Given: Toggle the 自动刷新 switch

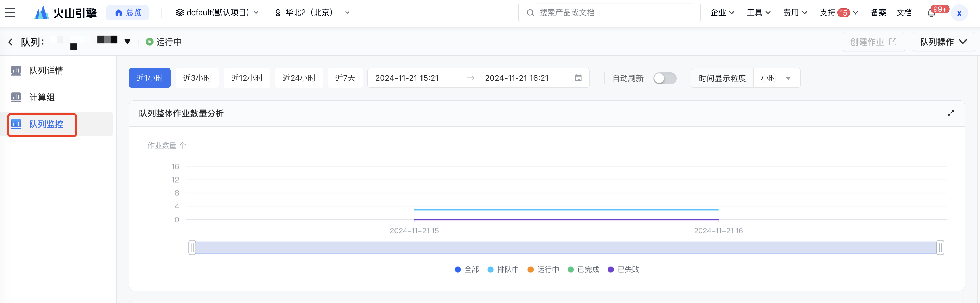Looking at the screenshot, I should [664, 78].
